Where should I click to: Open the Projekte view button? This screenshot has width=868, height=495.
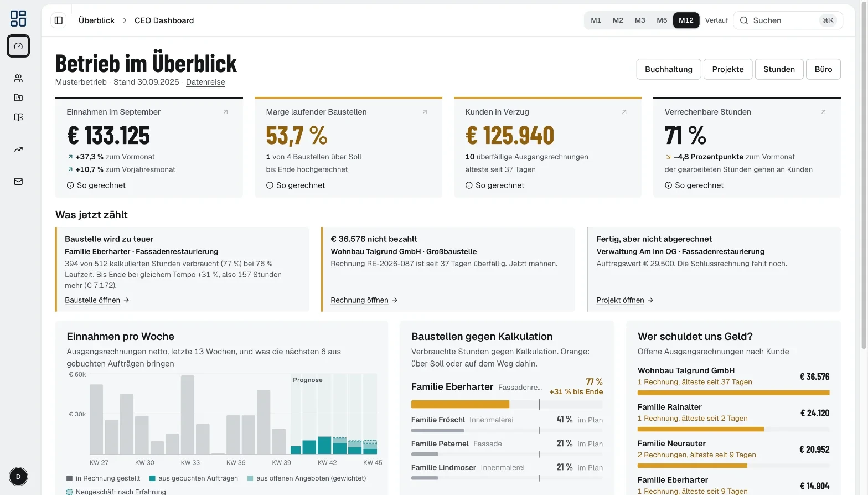coord(728,69)
